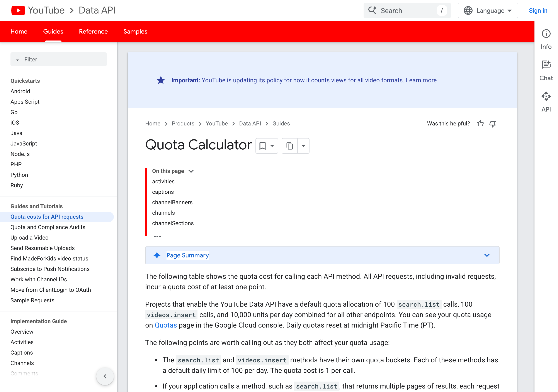Click the Page Summary sparkle icon

(157, 255)
